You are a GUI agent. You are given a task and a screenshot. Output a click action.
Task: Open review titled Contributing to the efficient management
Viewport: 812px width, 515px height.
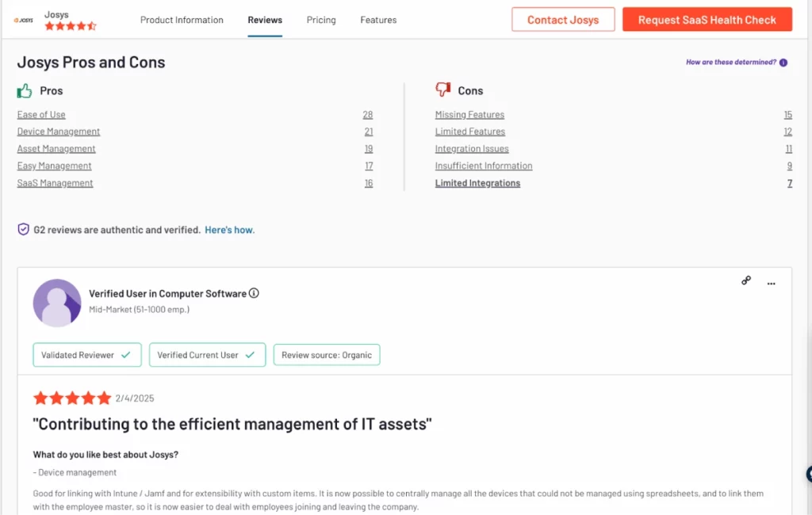(x=232, y=424)
